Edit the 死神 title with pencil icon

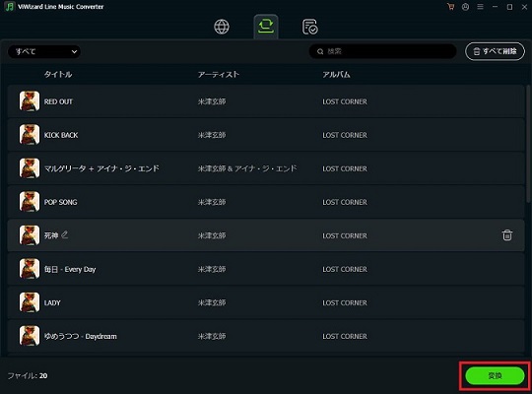click(65, 234)
